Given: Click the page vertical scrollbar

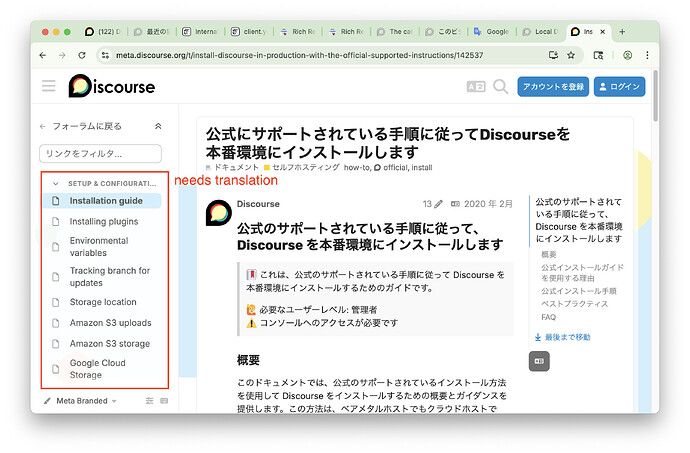Looking at the screenshot, I should (655, 96).
